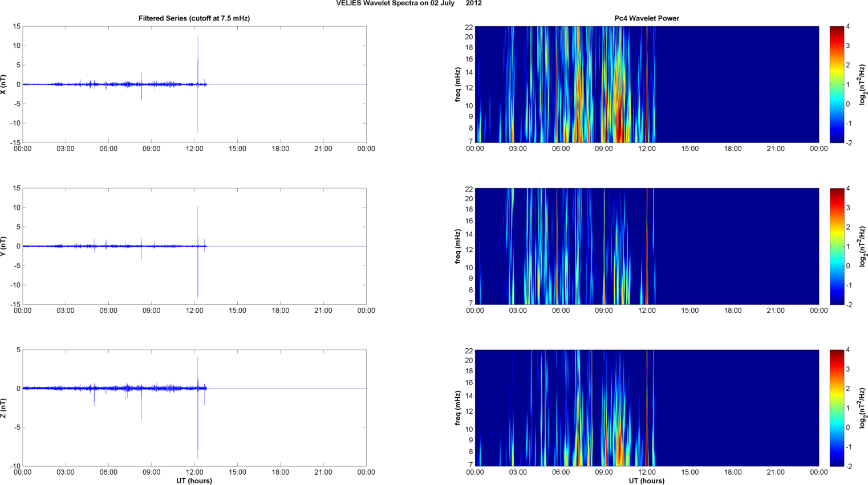Viewport: 868px width, 485px height.
Task: Select the Y (nT) axis label
Action: point(3,246)
